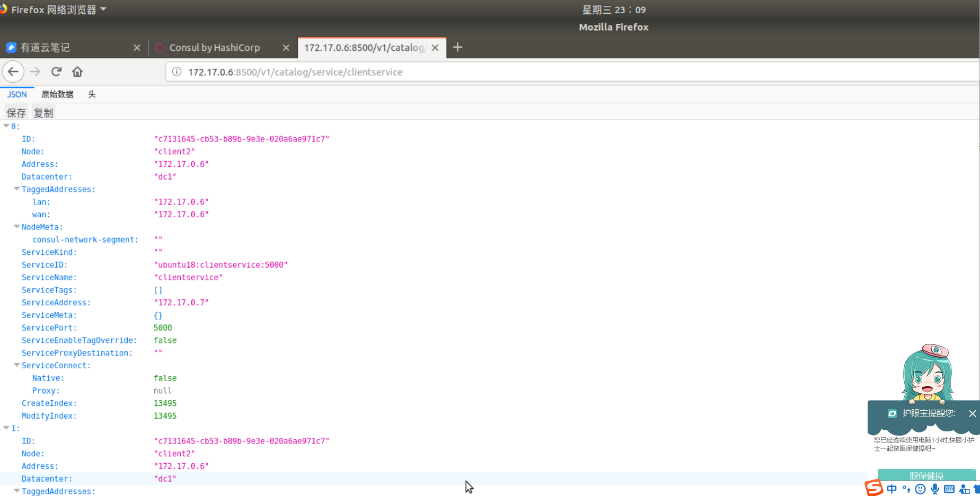Viewport: 980px width, 496px height.
Task: Collapse TaggedAddresses under item 1
Action: 17,491
